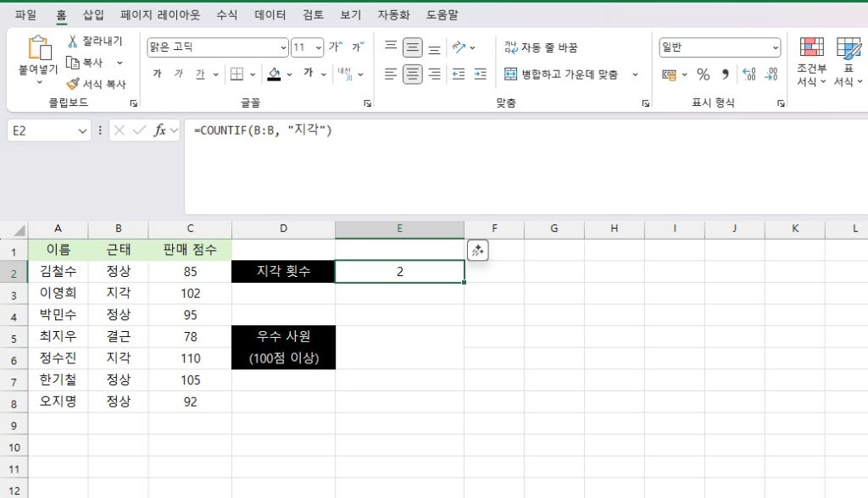Apply the fill color bucket swatch
Screen dimensions: 868x498
(x=274, y=74)
